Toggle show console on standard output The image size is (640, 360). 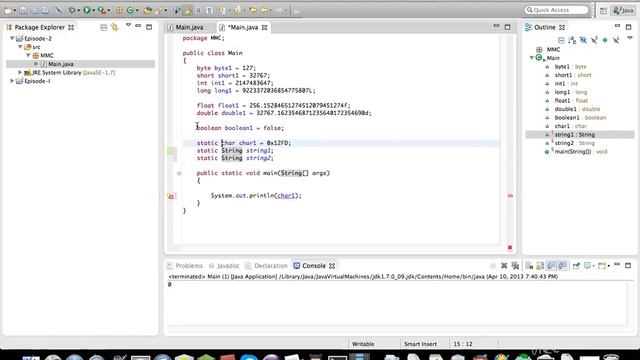(551, 266)
